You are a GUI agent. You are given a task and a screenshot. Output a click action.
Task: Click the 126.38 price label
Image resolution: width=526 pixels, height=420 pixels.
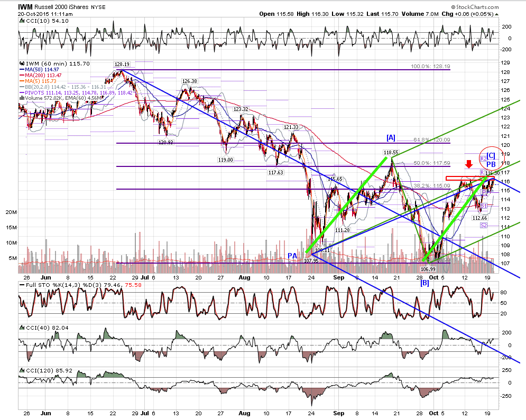(190, 81)
